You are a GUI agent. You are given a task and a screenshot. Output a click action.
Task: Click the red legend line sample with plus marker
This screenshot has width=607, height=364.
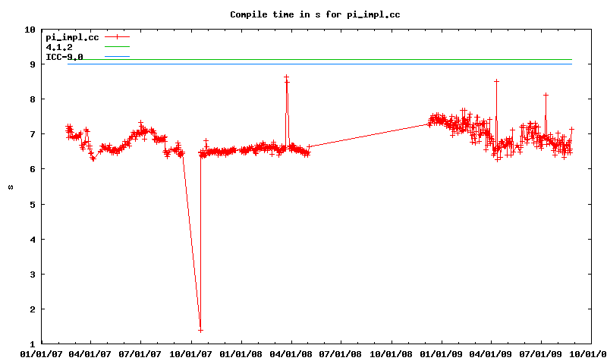coord(118,37)
